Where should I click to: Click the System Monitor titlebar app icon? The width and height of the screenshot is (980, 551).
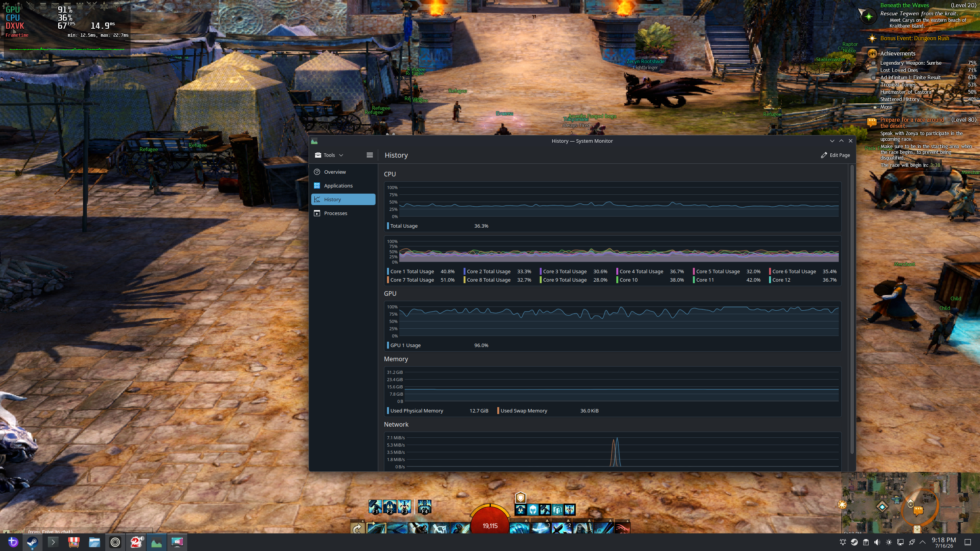click(x=314, y=141)
